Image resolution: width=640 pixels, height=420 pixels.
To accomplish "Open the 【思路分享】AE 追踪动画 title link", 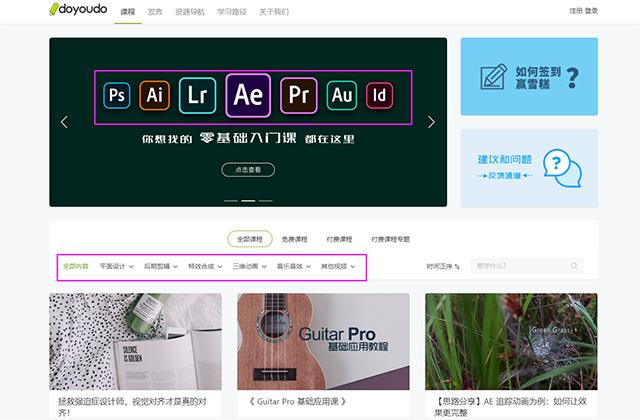I will click(x=510, y=407).
